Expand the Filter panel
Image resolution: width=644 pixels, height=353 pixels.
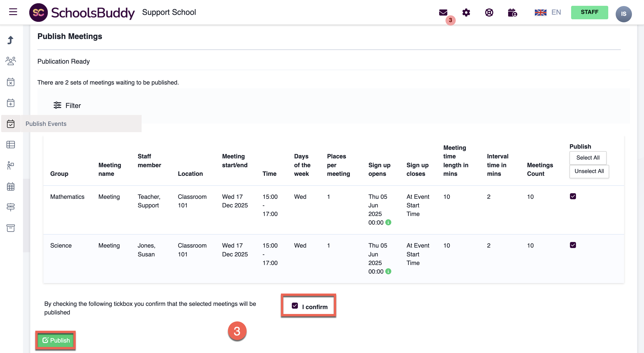[67, 105]
